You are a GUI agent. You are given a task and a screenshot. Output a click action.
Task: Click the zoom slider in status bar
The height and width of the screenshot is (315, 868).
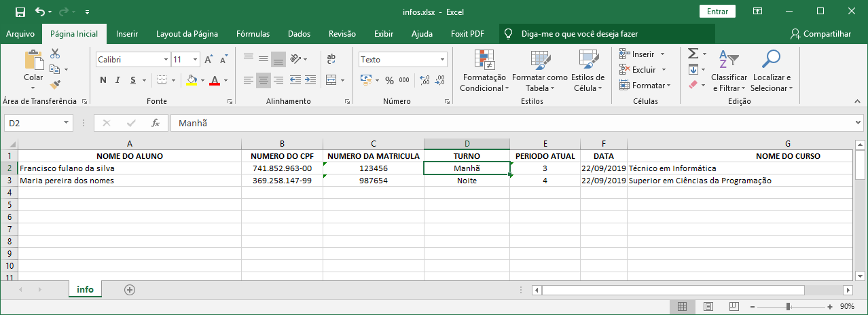pyautogui.click(x=788, y=306)
